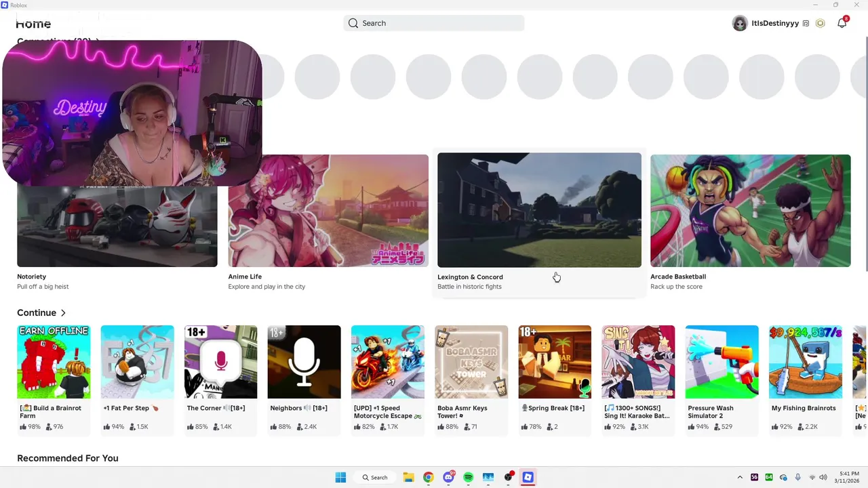The image size is (868, 488).
Task: Open the photo app taskbar icon
Action: tap(488, 477)
